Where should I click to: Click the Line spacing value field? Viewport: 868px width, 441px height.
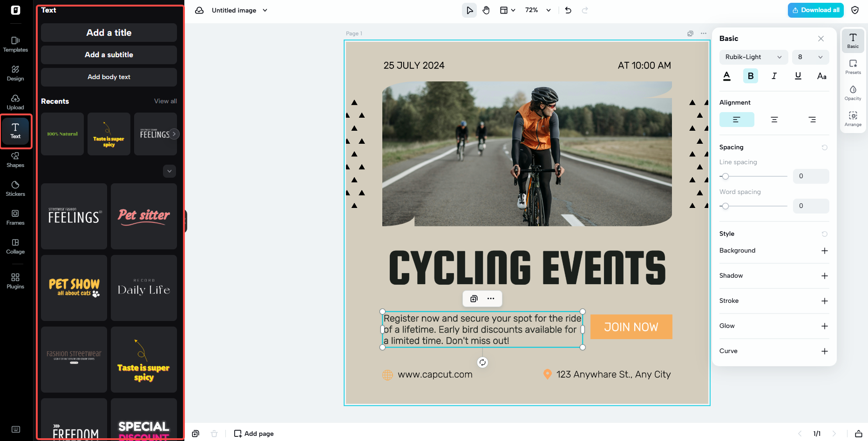pyautogui.click(x=811, y=176)
